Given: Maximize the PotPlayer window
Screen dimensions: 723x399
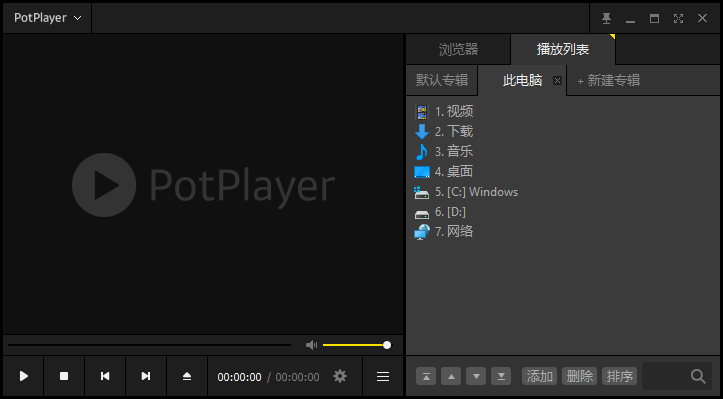Looking at the screenshot, I should 654,18.
